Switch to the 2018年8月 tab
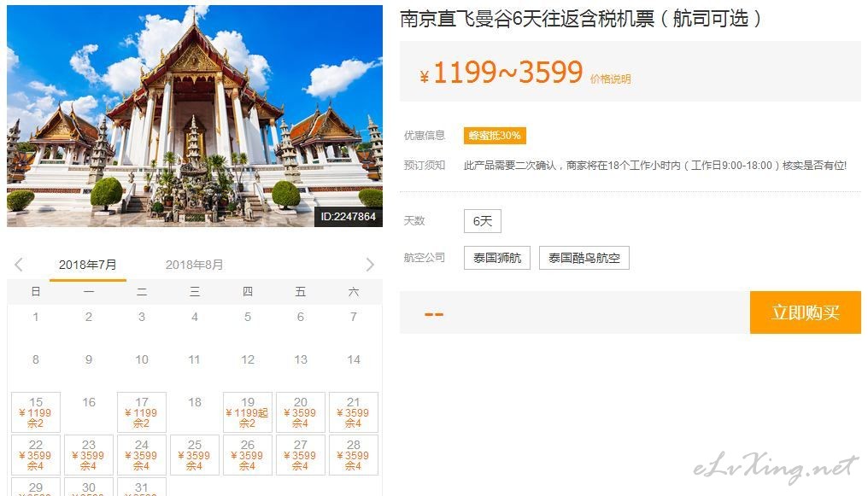 194,265
